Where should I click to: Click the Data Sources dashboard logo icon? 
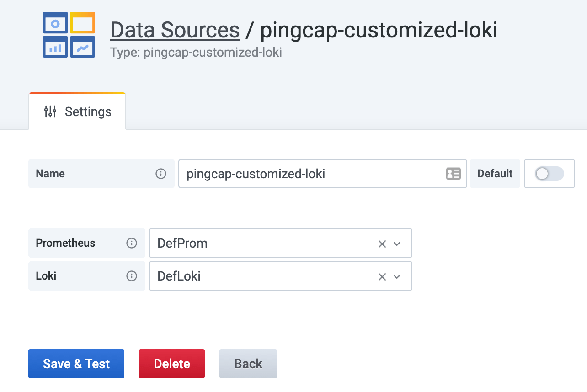tap(69, 35)
